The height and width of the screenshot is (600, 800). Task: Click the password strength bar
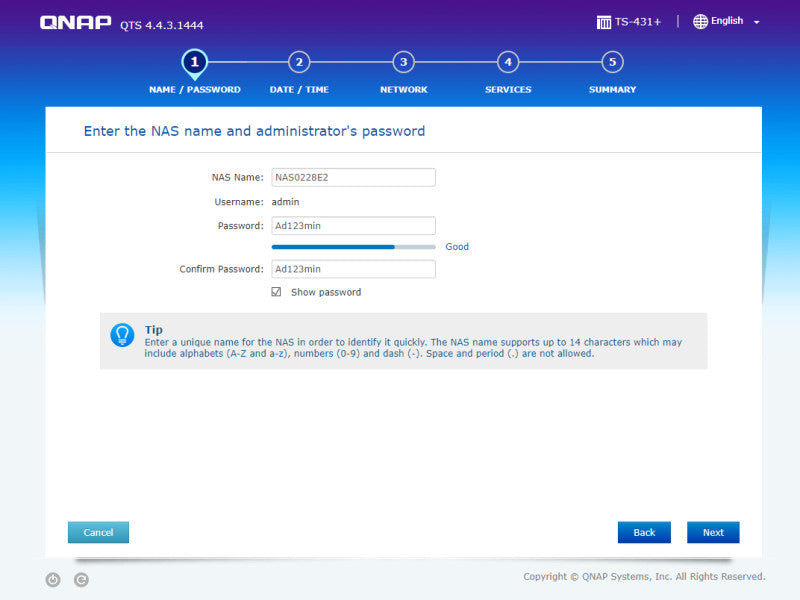(x=354, y=247)
